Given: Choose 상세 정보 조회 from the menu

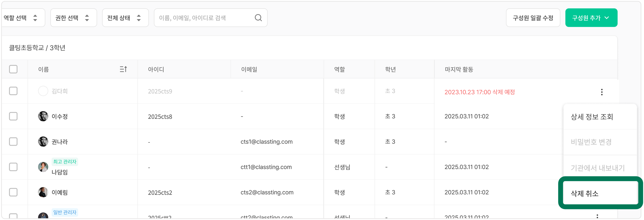Looking at the screenshot, I should click(x=591, y=117).
